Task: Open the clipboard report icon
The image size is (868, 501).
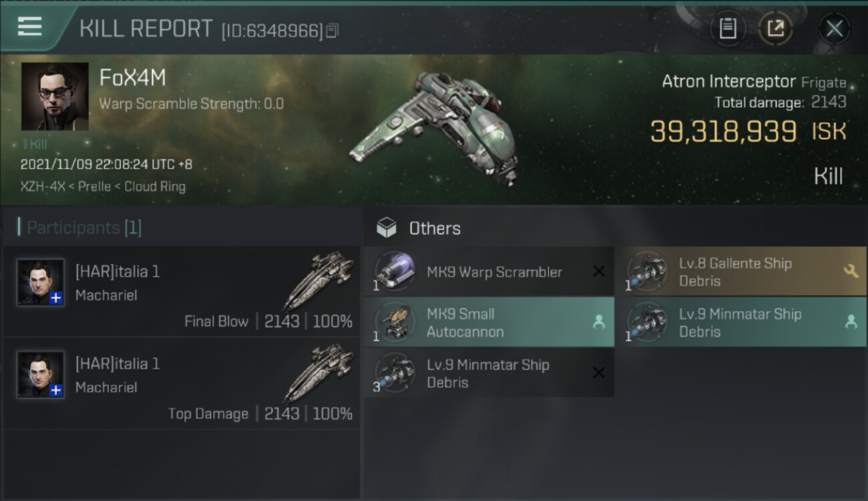Action: pos(727,29)
